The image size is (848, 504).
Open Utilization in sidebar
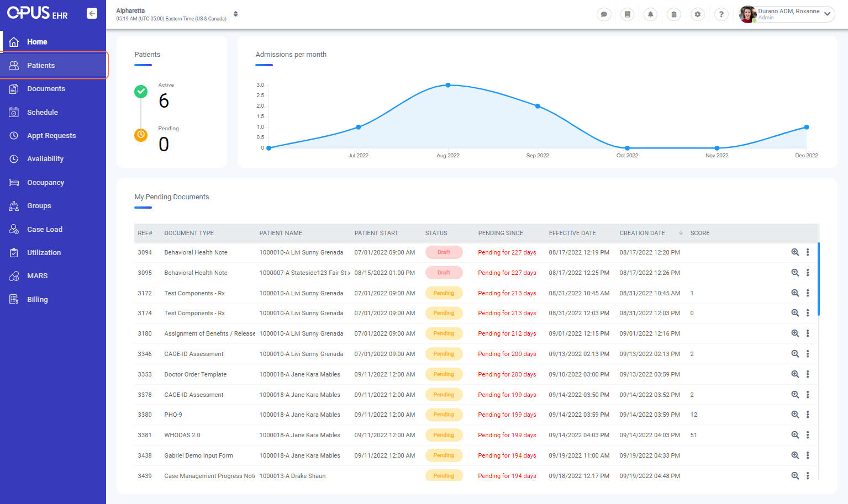click(x=53, y=252)
